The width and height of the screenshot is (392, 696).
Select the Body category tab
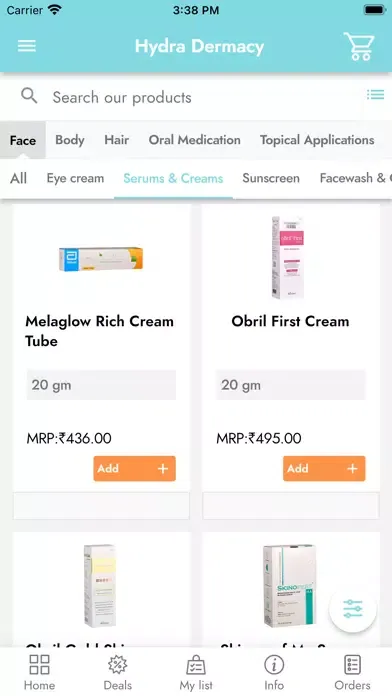click(70, 140)
